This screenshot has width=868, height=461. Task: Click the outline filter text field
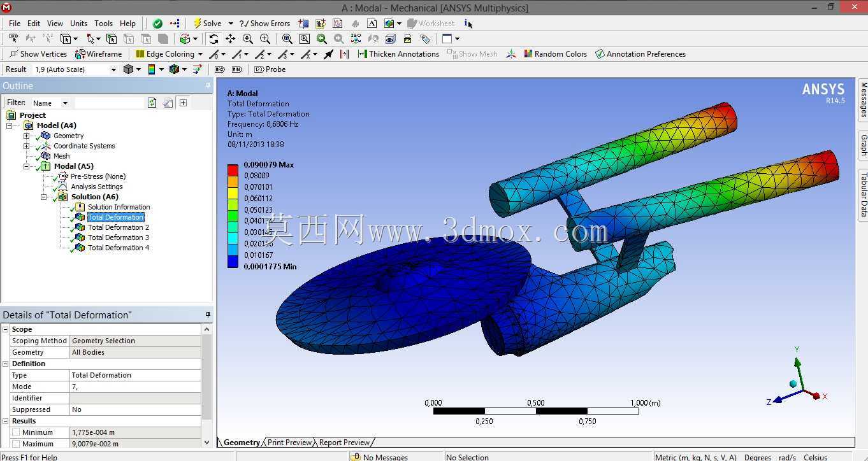[110, 103]
